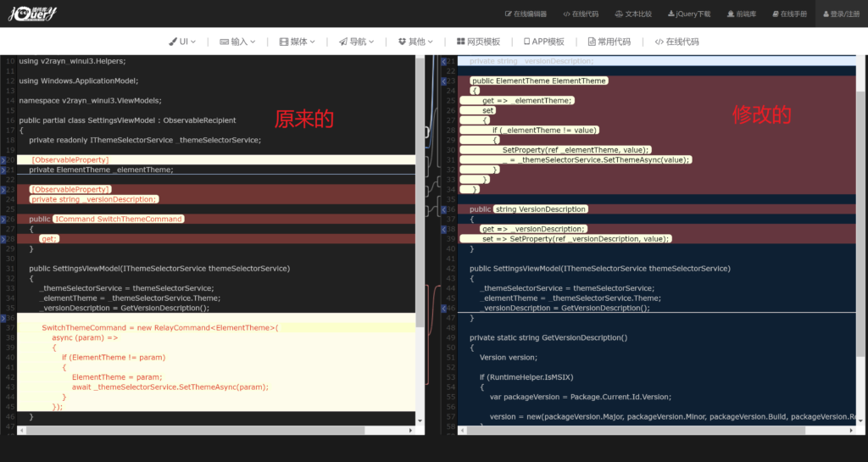Click merge arrow at left line 26
Image resolution: width=868 pixels, height=462 pixels.
point(3,220)
